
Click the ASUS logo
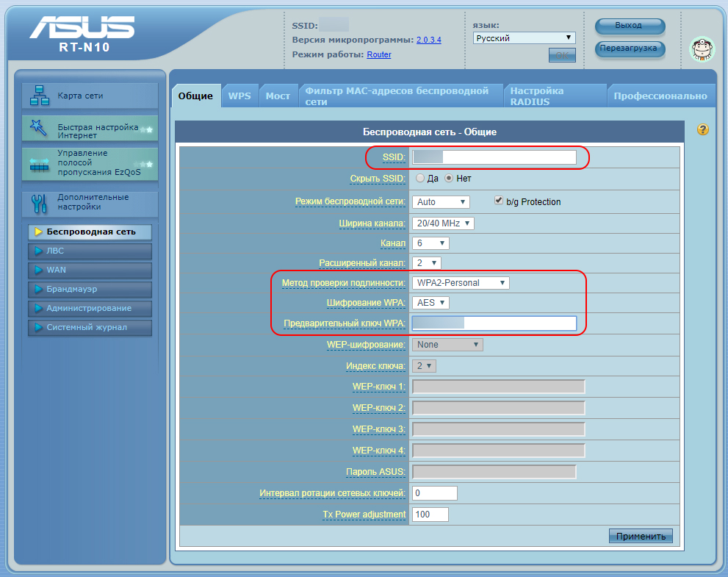(82, 27)
